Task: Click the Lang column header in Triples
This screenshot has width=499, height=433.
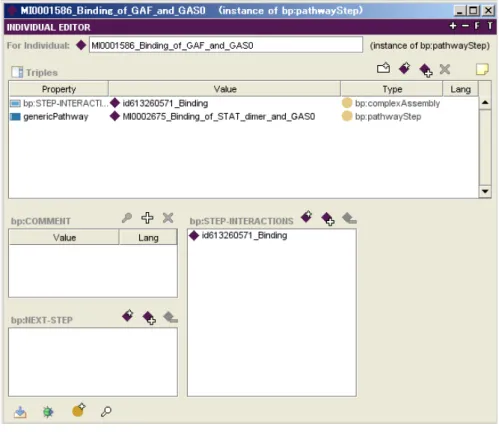Action: click(460, 89)
